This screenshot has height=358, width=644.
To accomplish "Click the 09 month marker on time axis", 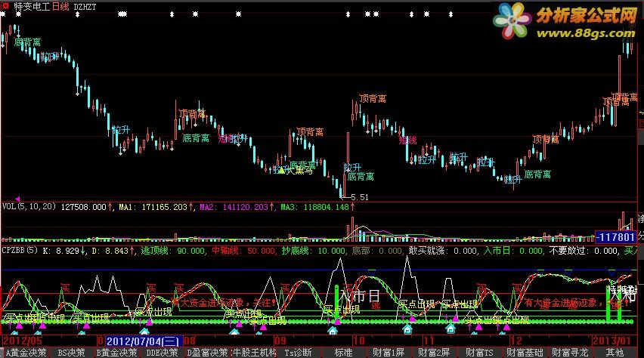I will [x=280, y=341].
